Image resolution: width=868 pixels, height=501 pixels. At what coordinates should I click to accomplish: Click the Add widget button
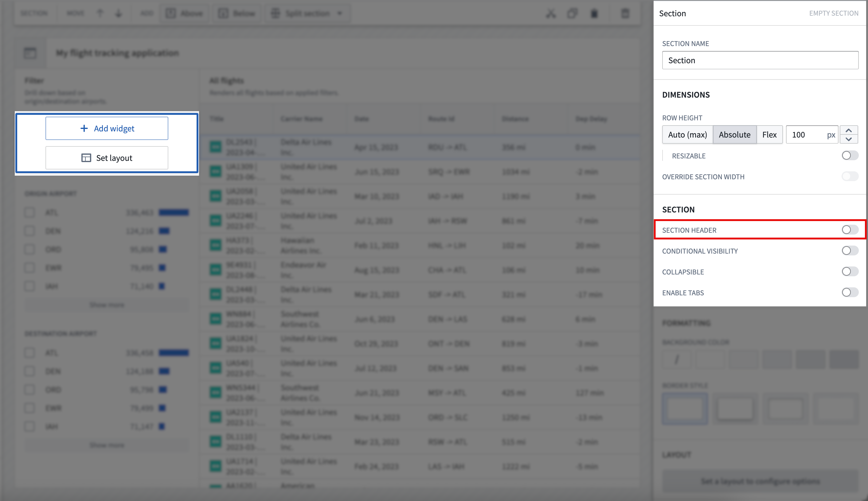pos(107,128)
